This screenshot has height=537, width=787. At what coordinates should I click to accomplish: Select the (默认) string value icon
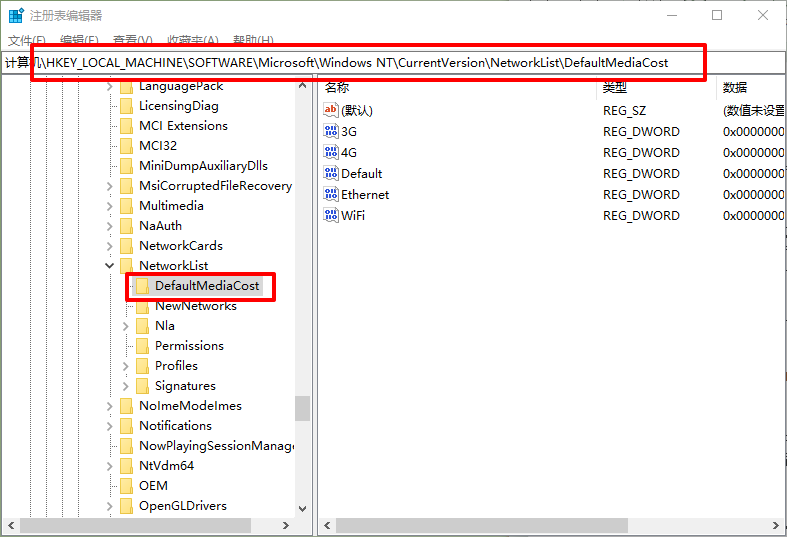(x=331, y=110)
